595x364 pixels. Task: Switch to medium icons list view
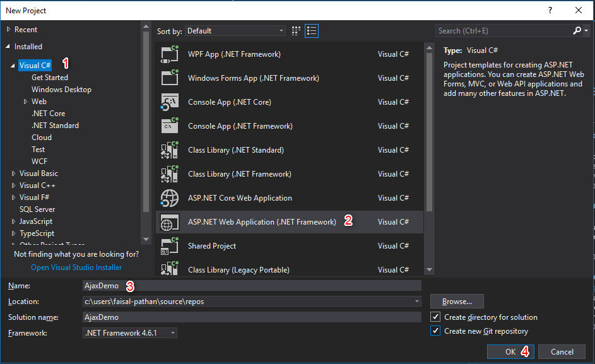311,31
